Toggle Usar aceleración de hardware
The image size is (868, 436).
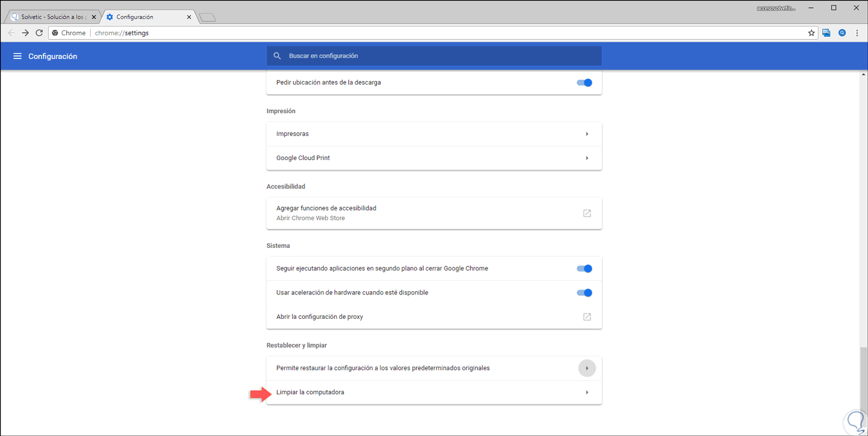tap(584, 293)
